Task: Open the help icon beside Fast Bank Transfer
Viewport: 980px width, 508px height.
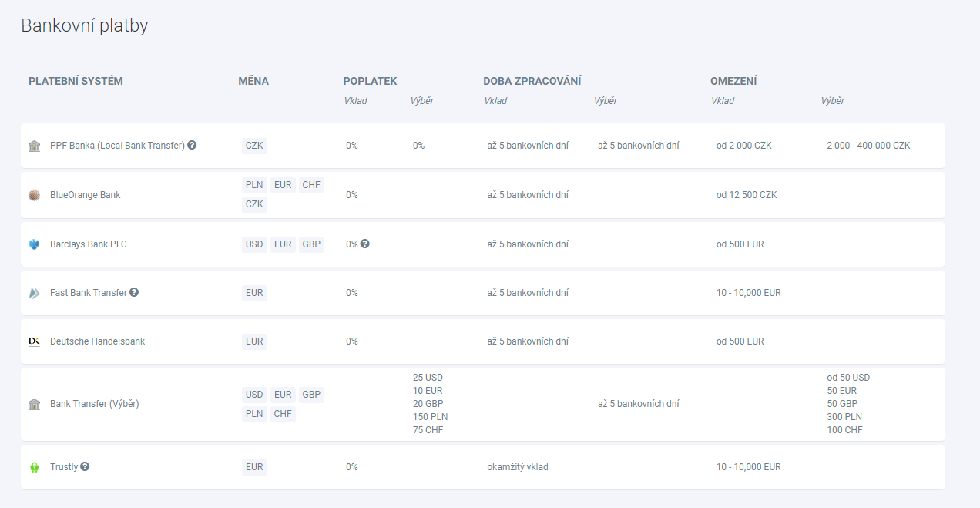Action: coord(134,292)
